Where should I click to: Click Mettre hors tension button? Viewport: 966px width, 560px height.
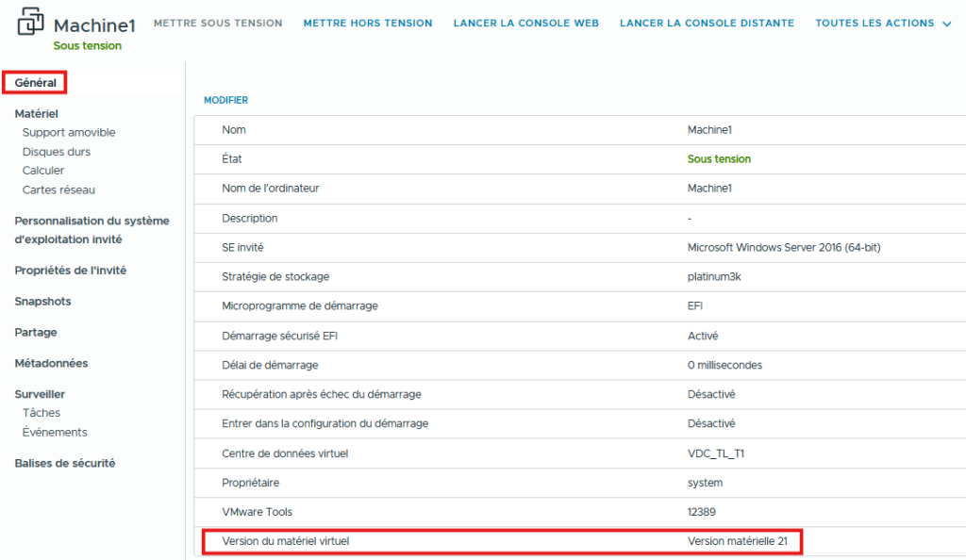367,24
